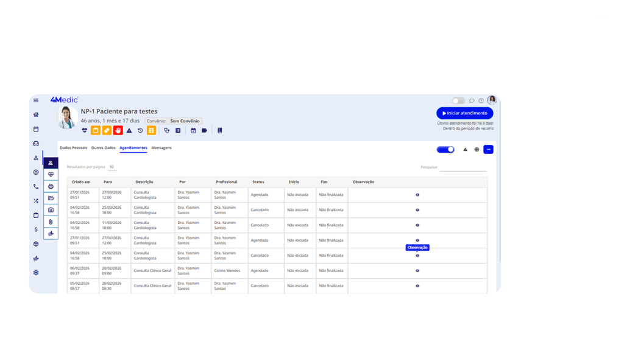Click the red hand allergy alert icon
This screenshot has width=624, height=364.
pyautogui.click(x=118, y=130)
